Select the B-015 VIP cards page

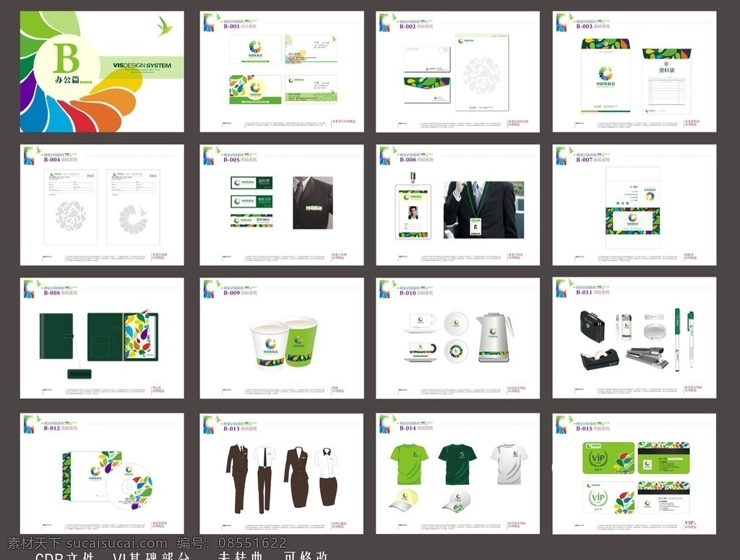634,474
